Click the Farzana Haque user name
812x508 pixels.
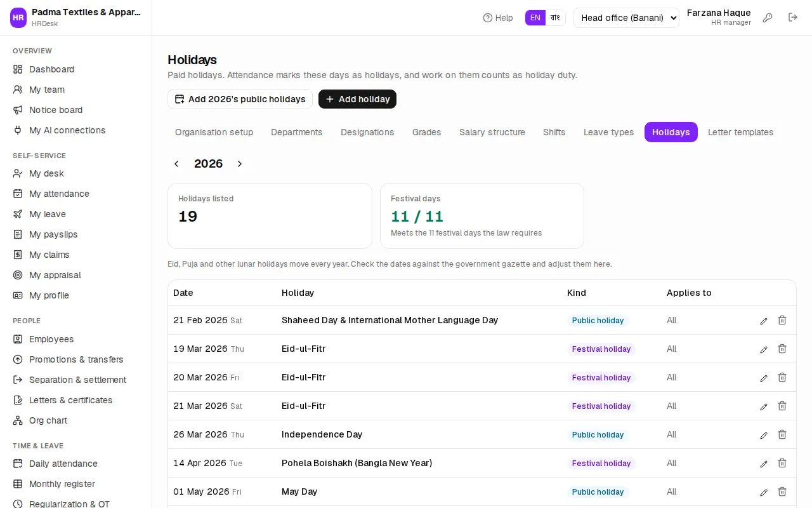(x=719, y=13)
